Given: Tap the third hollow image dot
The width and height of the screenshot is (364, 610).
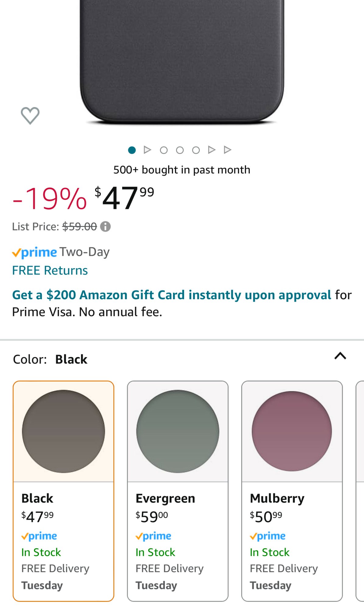Looking at the screenshot, I should tap(196, 150).
